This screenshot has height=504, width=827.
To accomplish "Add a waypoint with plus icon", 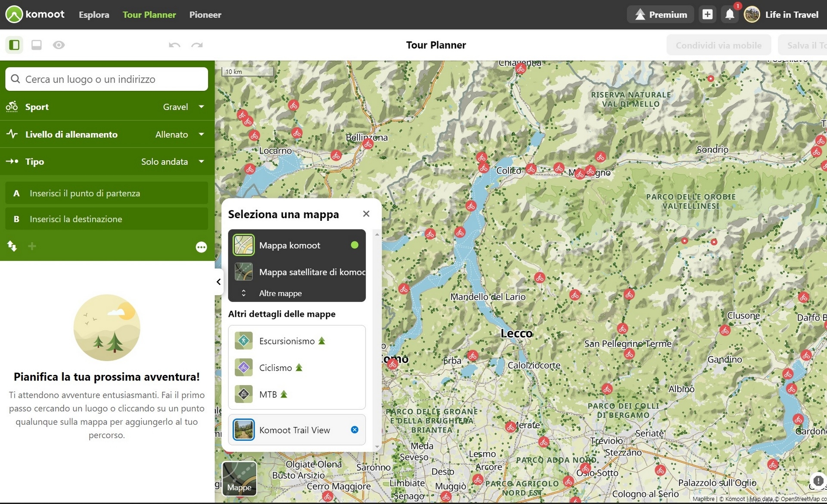I will 32,246.
